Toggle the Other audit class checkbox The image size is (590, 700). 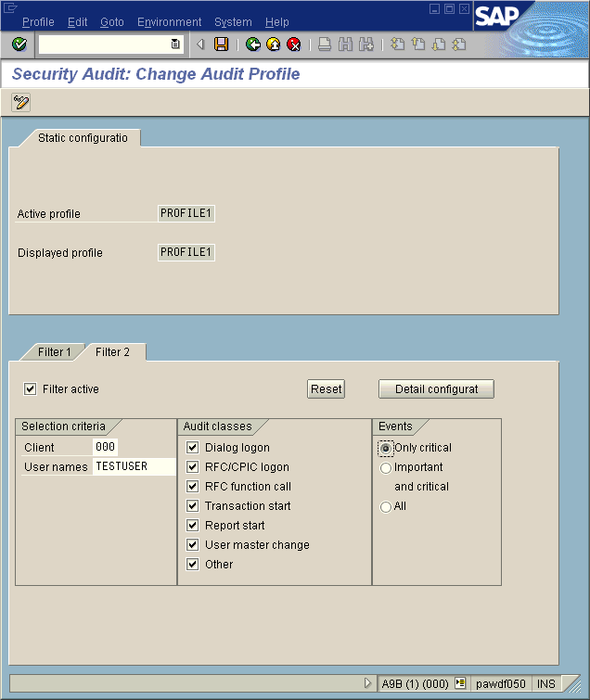(193, 565)
